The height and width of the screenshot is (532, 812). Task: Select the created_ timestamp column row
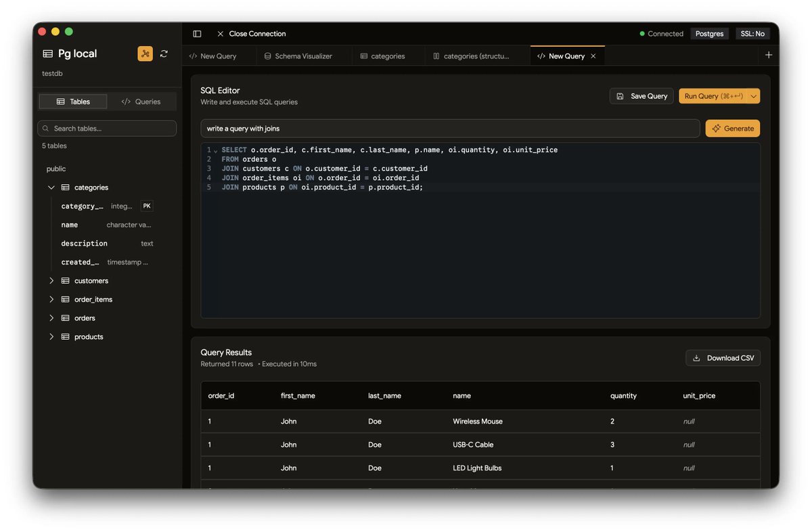pyautogui.click(x=107, y=262)
